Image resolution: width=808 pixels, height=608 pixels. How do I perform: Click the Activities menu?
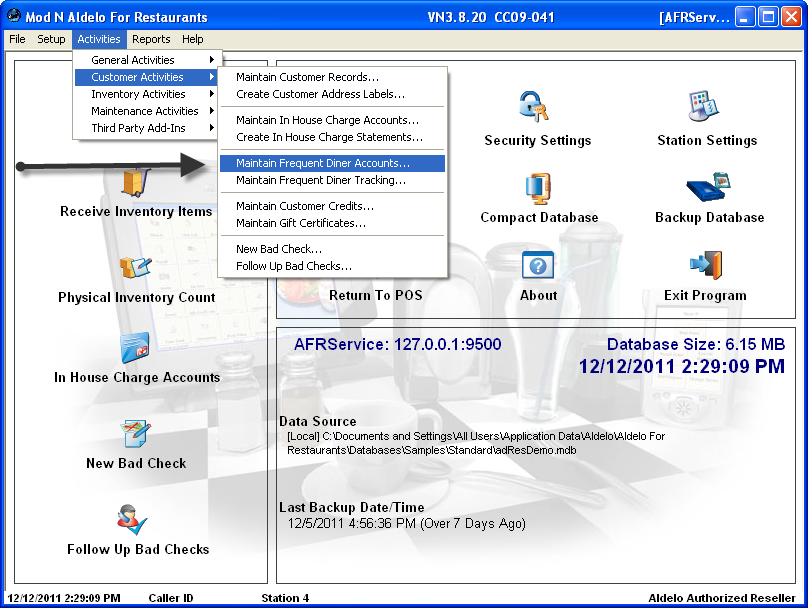[98, 39]
